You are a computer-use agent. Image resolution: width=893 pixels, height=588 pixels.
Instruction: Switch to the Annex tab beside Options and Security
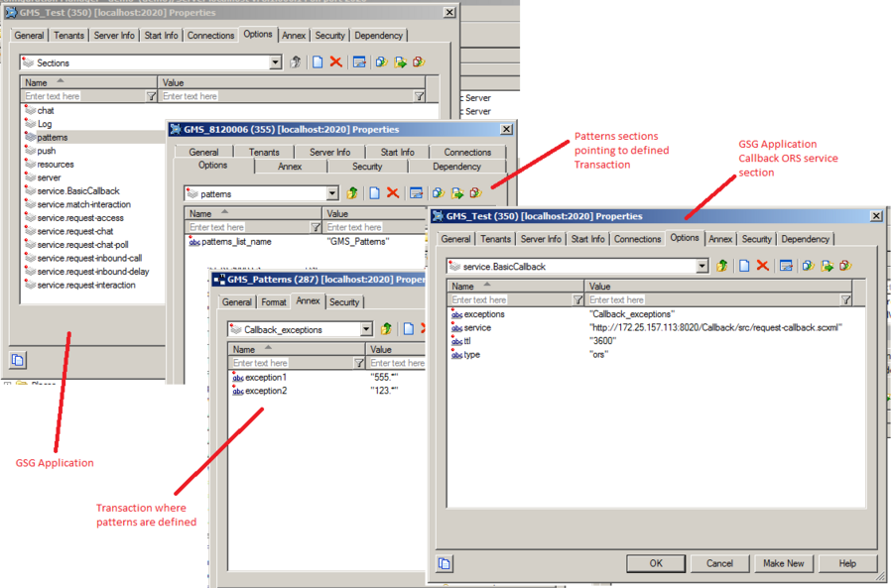(720, 239)
